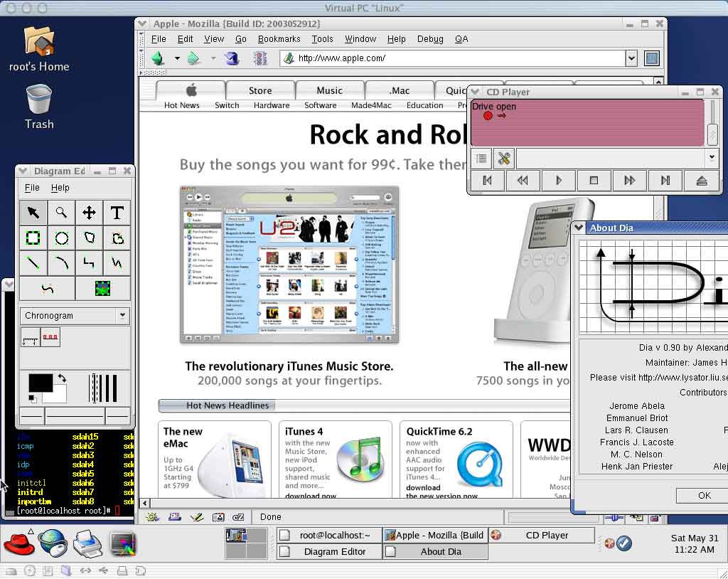Click the black foreground color swatch
The height and width of the screenshot is (579, 728).
coord(40,383)
